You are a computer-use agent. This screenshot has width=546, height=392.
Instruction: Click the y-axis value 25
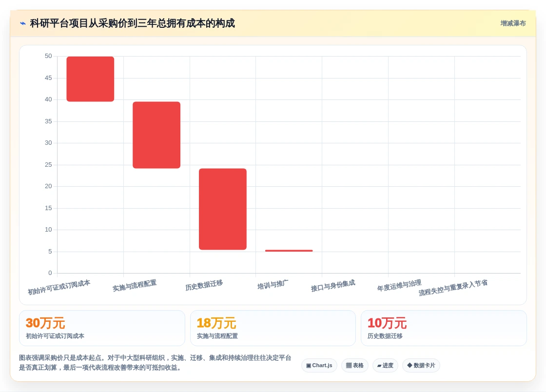48,165
